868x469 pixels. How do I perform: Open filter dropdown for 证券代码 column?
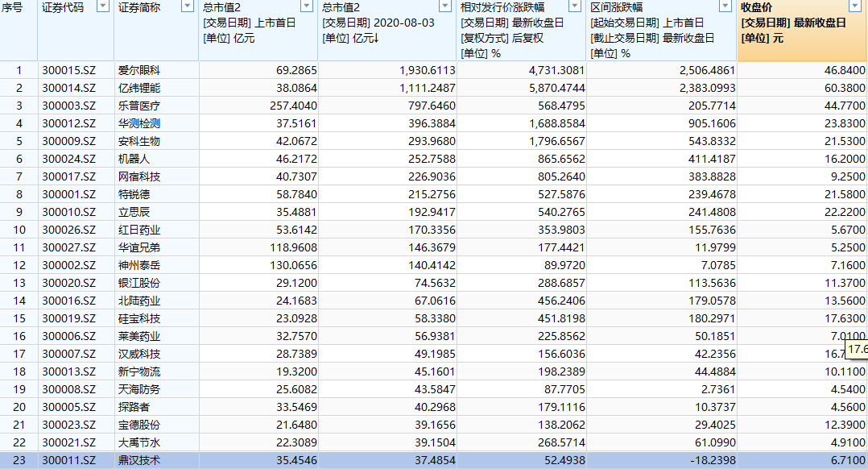click(x=103, y=6)
